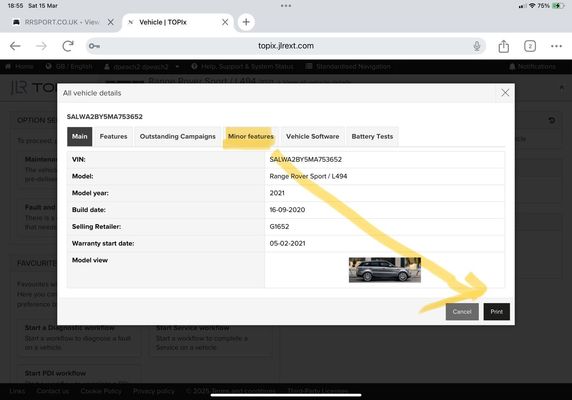Viewport: 572px width, 400px height.
Task: Switch to the Minor features tab
Action: 251,136
